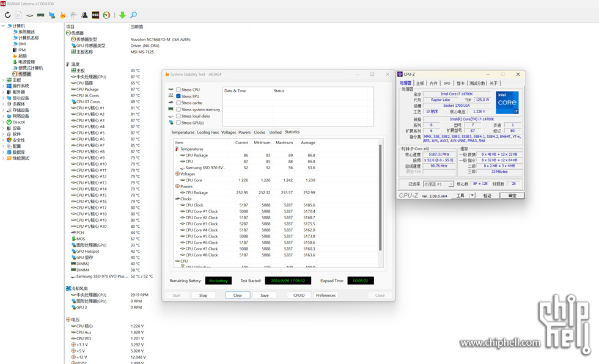Open the 内存 tab in CPU-Z
Screen dimensions: 599x364
(x=433, y=83)
